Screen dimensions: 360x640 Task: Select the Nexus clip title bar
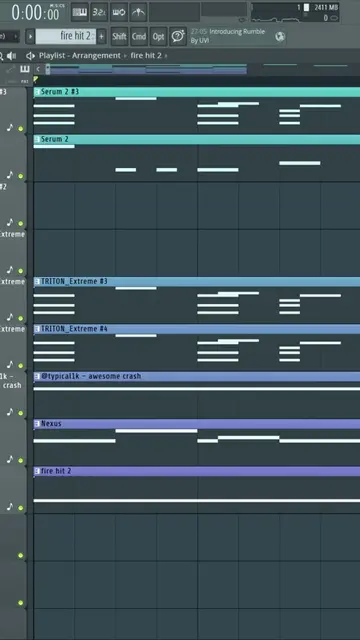(x=197, y=424)
